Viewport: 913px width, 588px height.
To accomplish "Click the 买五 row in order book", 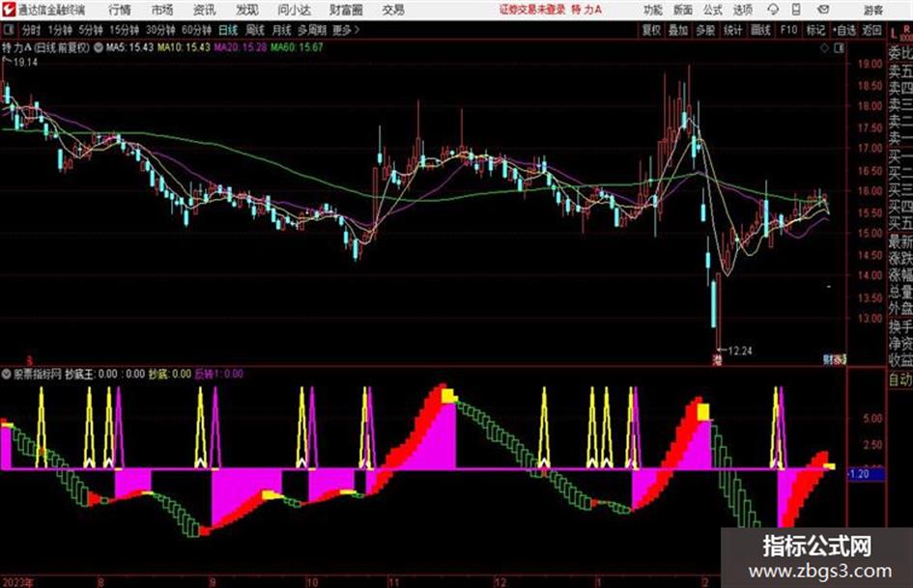I will [900, 223].
